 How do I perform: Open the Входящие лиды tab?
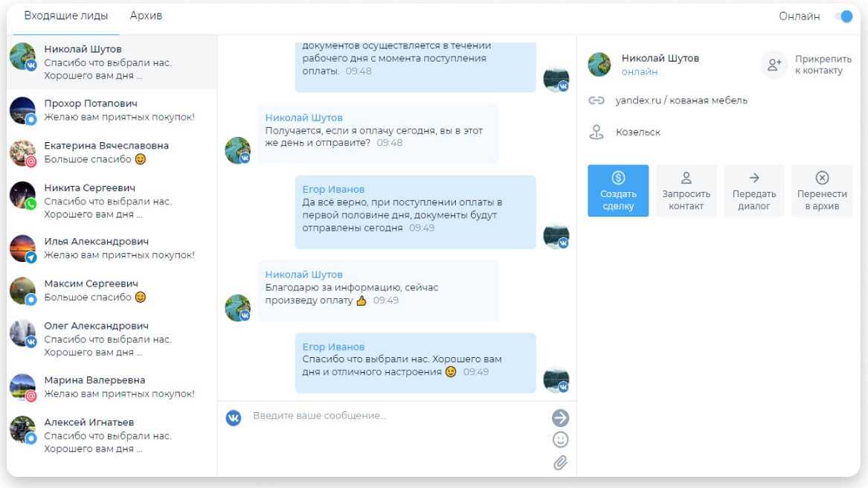[66, 16]
